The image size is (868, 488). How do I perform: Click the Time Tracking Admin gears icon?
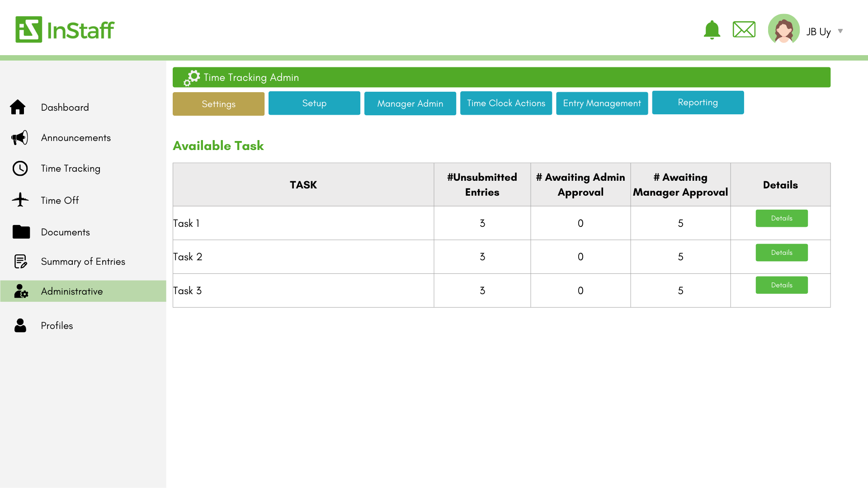coord(191,78)
